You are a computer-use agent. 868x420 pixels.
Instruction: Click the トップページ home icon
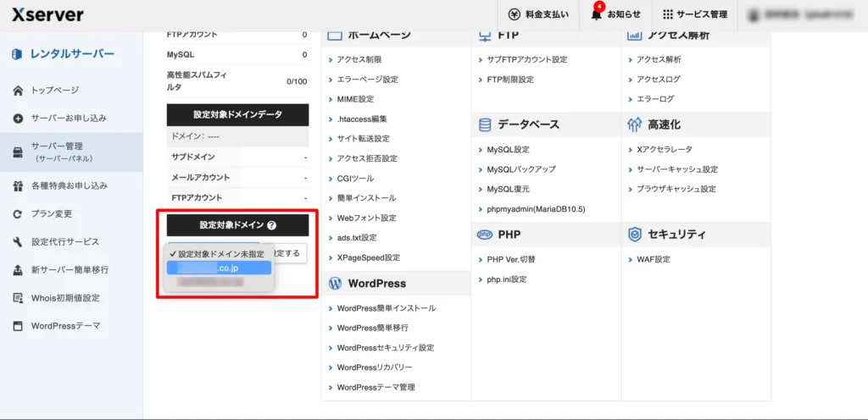click(18, 90)
